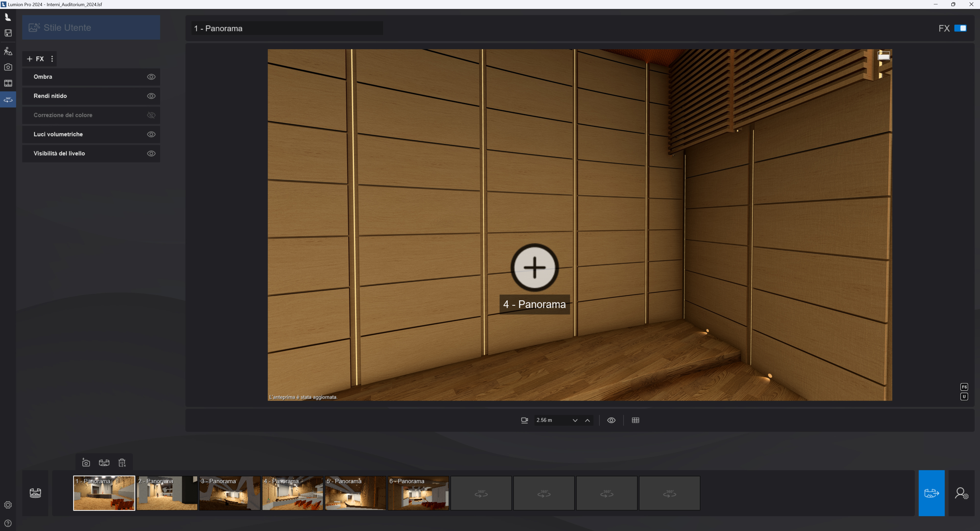Image resolution: width=980 pixels, height=531 pixels.
Task: Click the F6 shortcut indicator
Action: (964, 387)
